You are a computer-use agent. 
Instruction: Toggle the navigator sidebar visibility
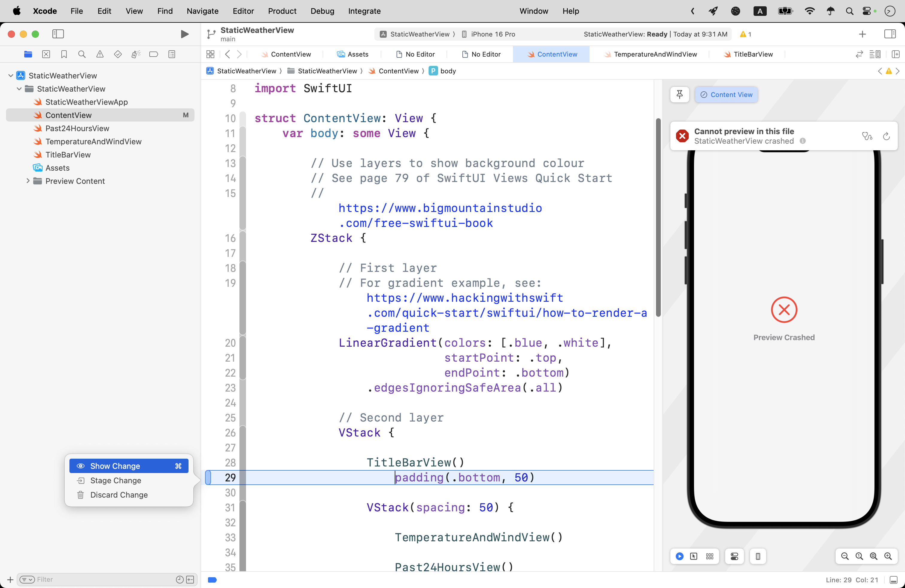(x=58, y=34)
